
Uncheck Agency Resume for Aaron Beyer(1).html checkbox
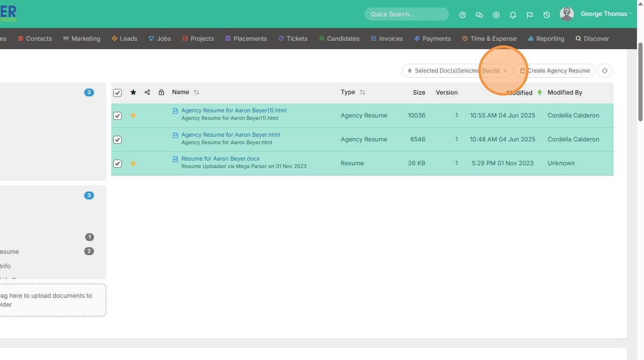tap(117, 116)
